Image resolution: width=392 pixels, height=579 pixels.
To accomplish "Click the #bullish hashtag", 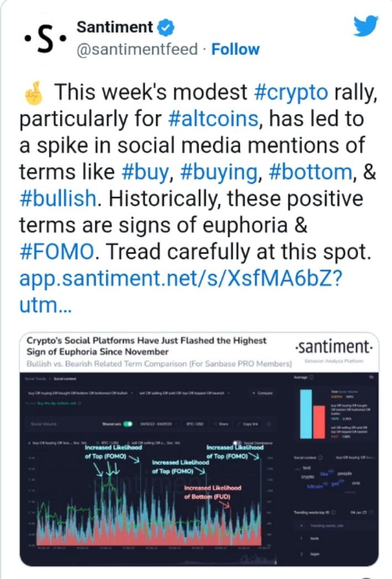I will click(x=58, y=198).
